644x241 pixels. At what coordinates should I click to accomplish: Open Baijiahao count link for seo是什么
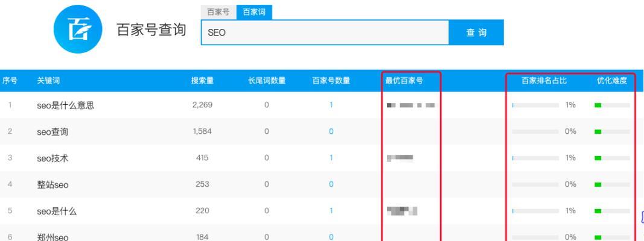tap(331, 211)
